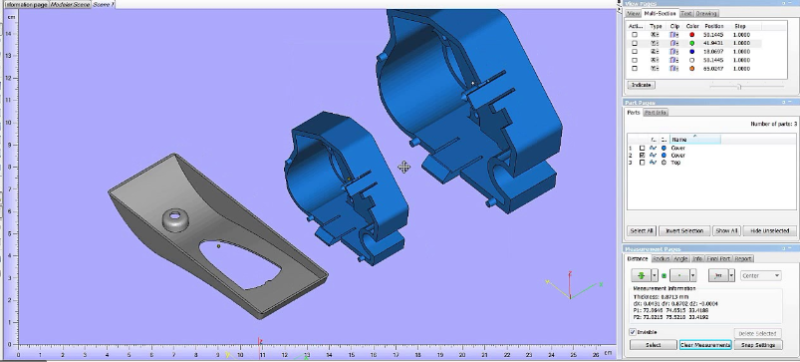Click the Name column header in parts list
This screenshot has width=800, height=362.
[x=695, y=139]
